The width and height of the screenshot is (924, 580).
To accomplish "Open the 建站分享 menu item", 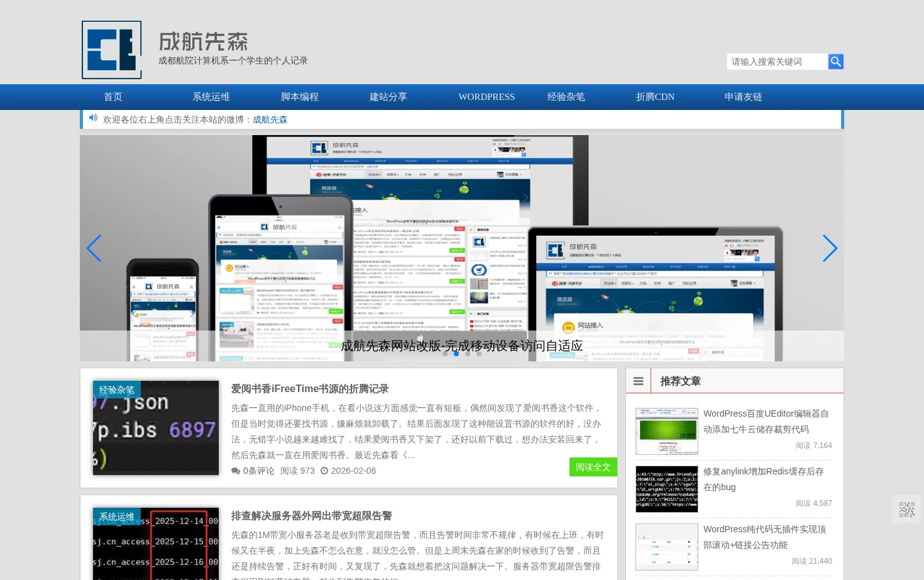I will tap(388, 97).
